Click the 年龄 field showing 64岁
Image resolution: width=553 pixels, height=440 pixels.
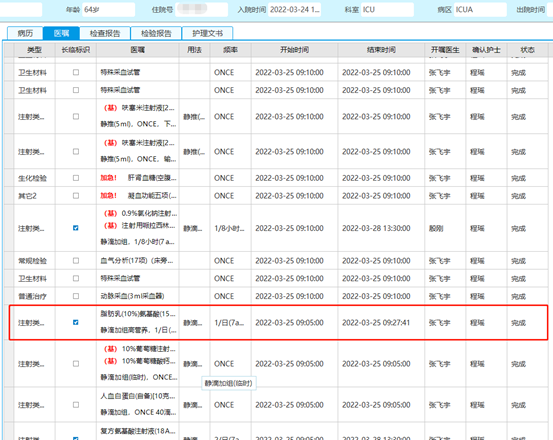(109, 10)
